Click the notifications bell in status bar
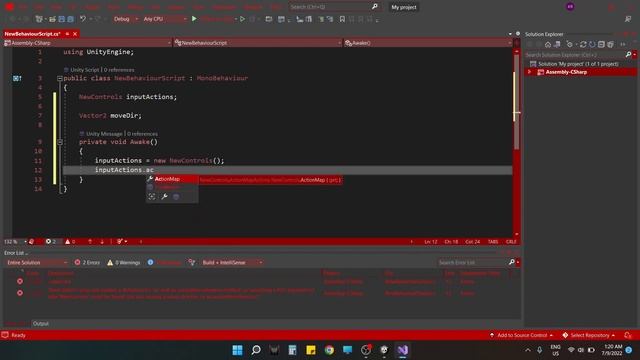This screenshot has width=640, height=360. pos(627,335)
